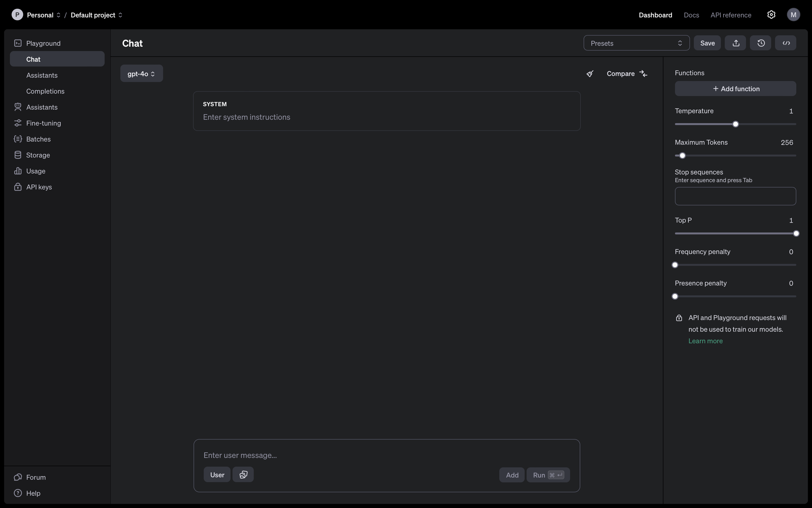View code with the brackets icon
Image resolution: width=812 pixels, height=508 pixels.
click(x=786, y=43)
